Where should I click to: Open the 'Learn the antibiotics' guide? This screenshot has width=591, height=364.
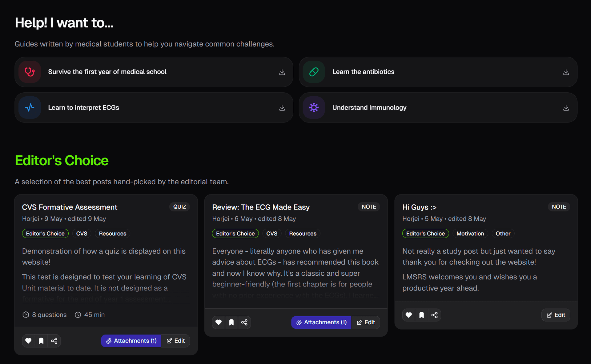coord(438,72)
